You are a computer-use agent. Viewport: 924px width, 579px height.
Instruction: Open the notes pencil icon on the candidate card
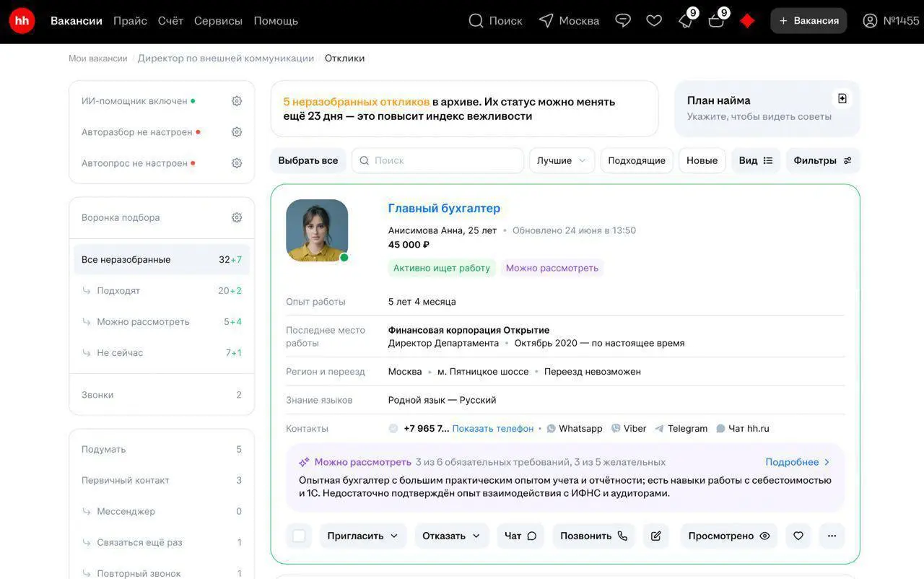coord(655,535)
